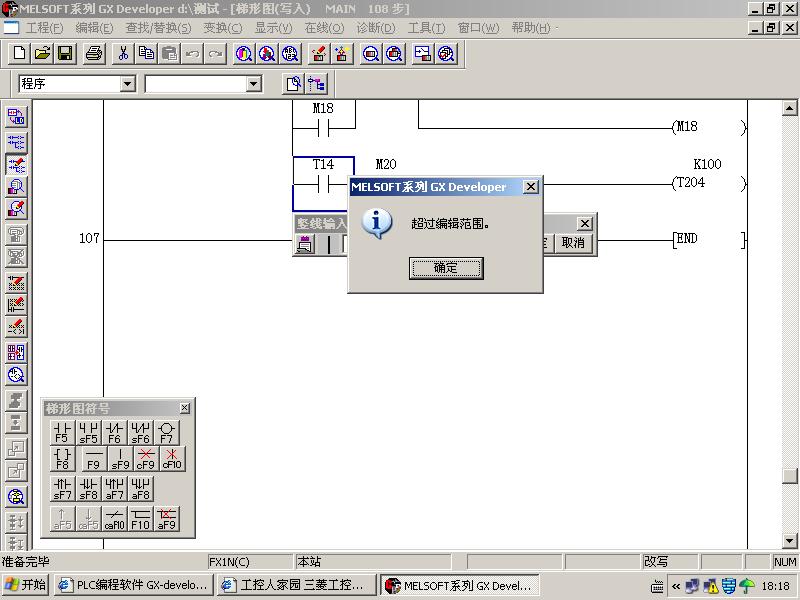Select the F6 normally-closed contact symbol
This screenshot has width=800, height=600.
point(115,432)
